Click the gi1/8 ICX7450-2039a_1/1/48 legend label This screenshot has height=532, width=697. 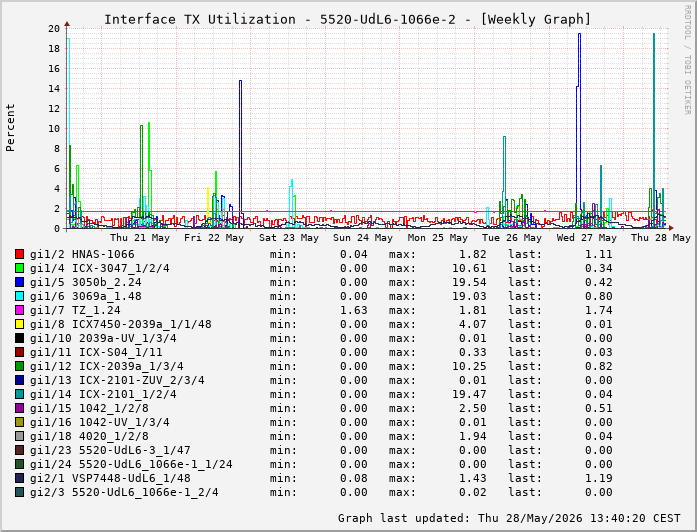click(x=120, y=324)
